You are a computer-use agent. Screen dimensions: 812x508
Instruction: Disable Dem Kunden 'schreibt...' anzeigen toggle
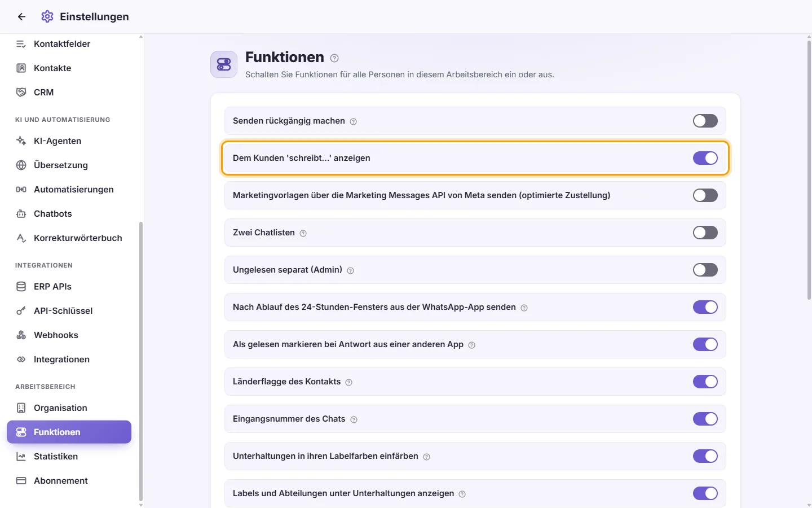pos(705,158)
